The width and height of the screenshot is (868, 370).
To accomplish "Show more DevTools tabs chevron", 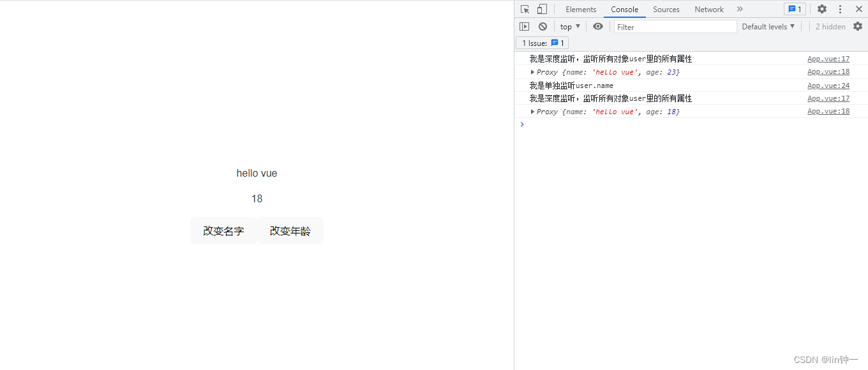I will (740, 9).
